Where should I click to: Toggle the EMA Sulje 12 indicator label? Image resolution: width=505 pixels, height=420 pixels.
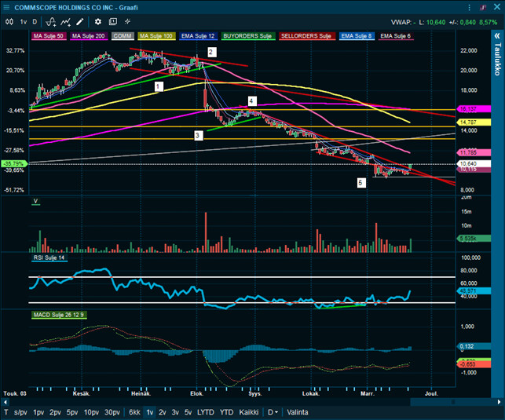click(196, 36)
